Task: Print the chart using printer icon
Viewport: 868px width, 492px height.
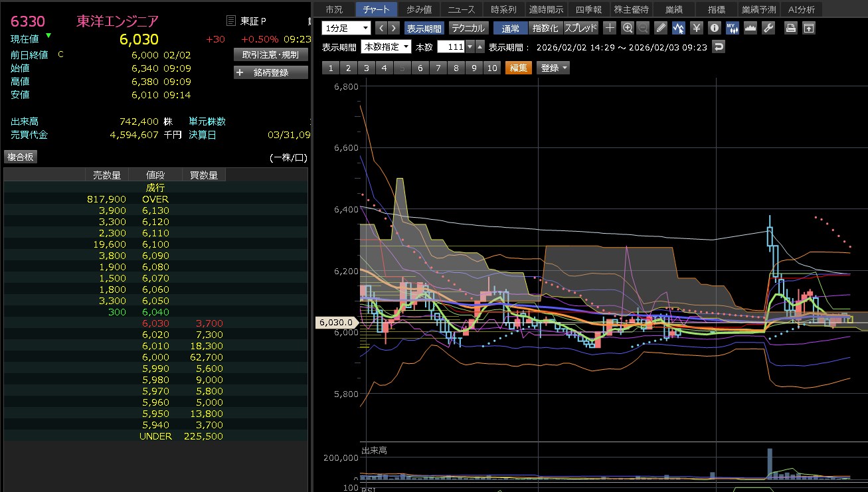Action: (790, 28)
